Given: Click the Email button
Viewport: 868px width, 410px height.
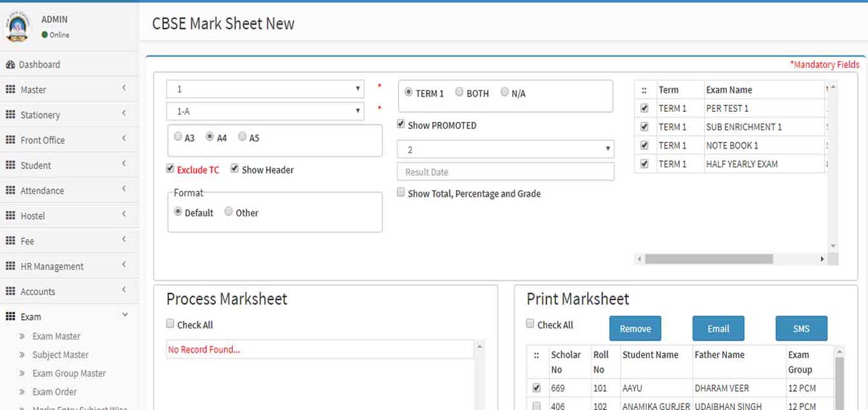Looking at the screenshot, I should coord(718,329).
